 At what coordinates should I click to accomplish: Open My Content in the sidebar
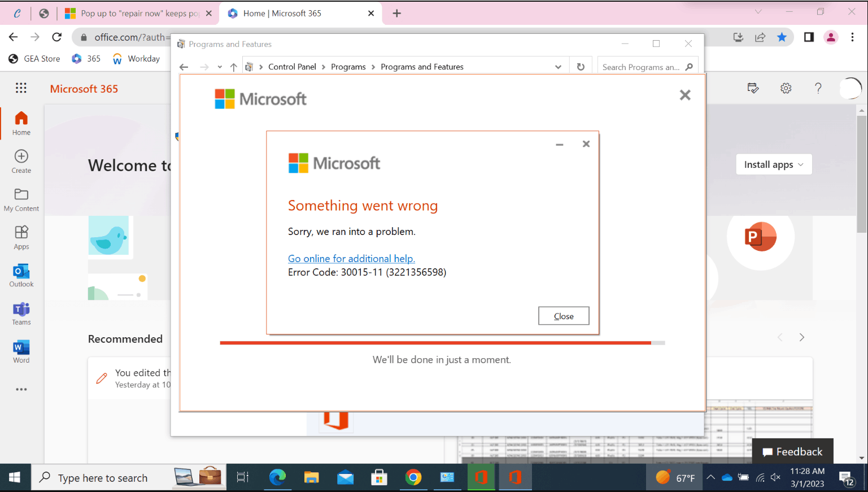click(21, 200)
